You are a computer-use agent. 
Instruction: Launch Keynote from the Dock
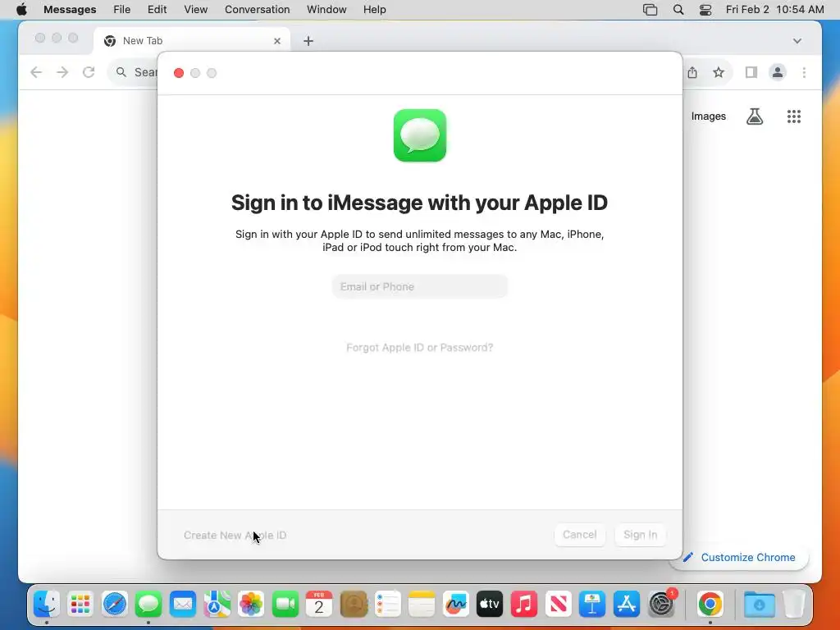point(592,604)
